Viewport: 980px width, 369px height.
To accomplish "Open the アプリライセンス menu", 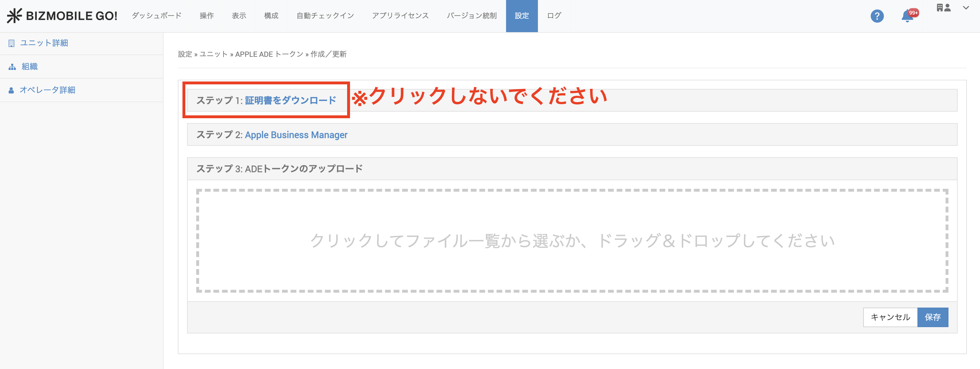I will click(400, 15).
